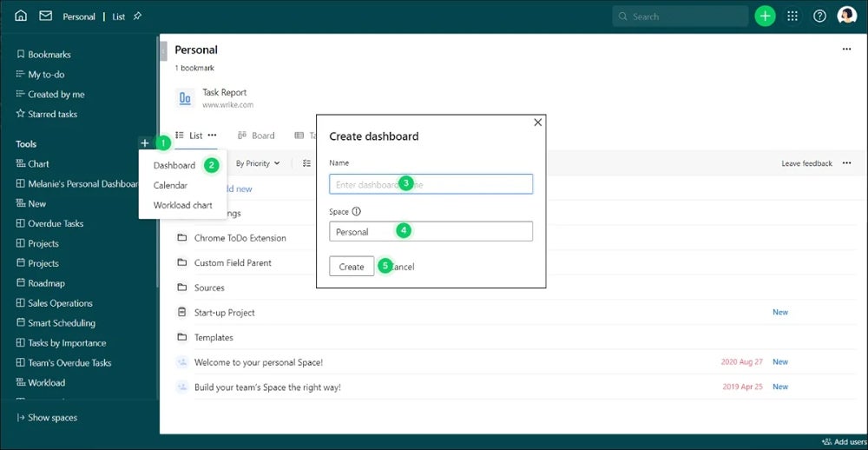This screenshot has width=868, height=450.
Task: Select Workload chart from the add menu
Action: 182,205
